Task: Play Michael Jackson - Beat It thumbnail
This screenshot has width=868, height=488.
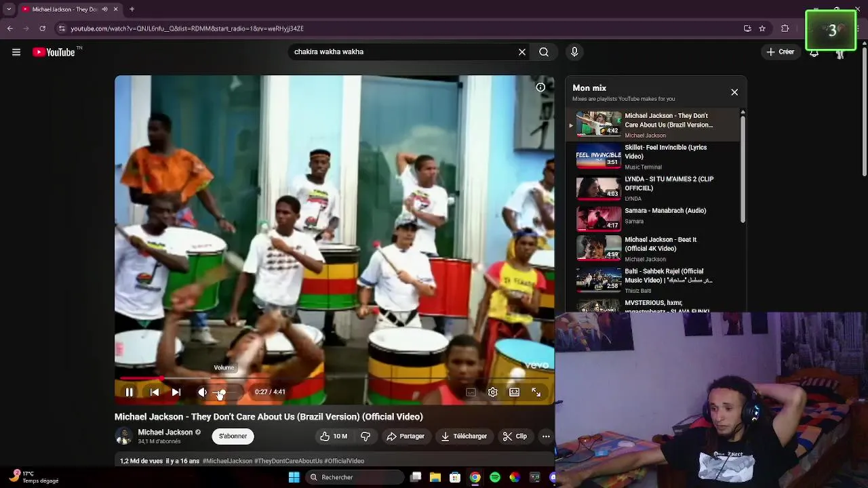Action: point(599,249)
